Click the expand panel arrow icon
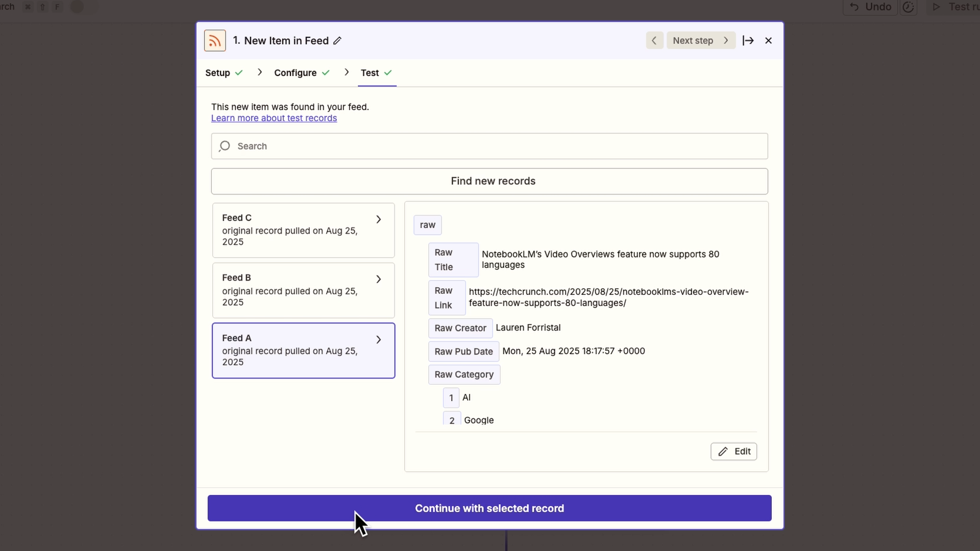The image size is (980, 551). tap(748, 40)
